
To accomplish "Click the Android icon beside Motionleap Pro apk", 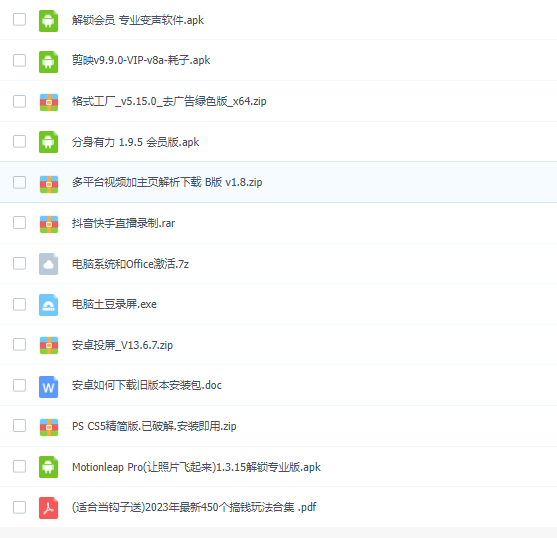I will click(48, 467).
